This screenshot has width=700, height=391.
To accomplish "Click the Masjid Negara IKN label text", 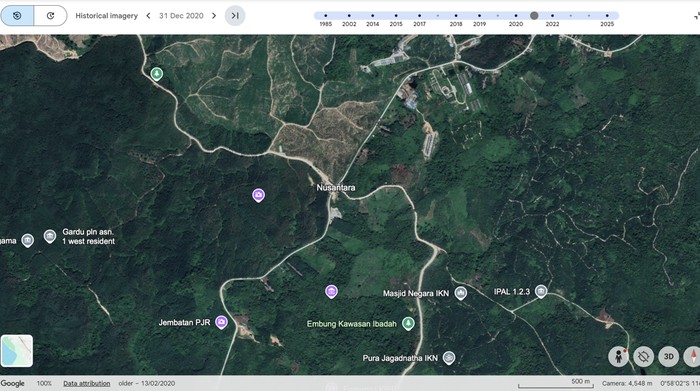I will pos(416,293).
